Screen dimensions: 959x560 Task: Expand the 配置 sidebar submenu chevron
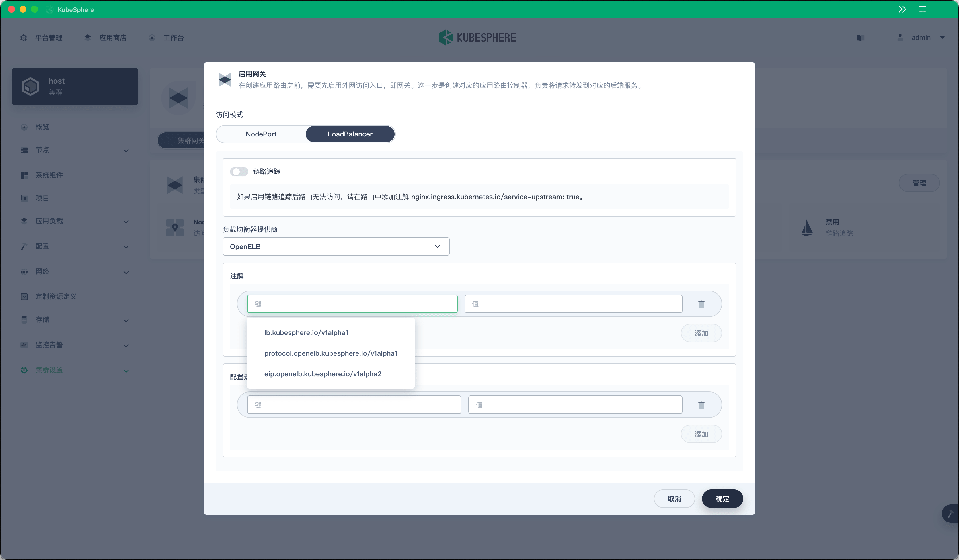[x=126, y=247]
